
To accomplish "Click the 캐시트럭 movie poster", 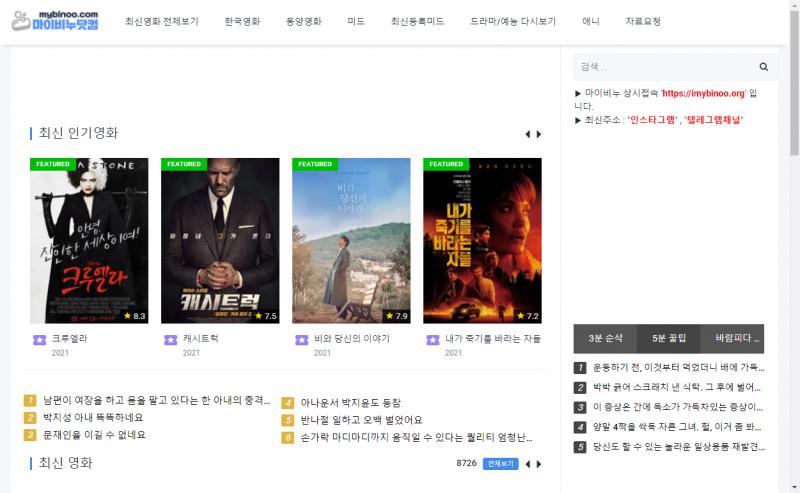I will [220, 240].
